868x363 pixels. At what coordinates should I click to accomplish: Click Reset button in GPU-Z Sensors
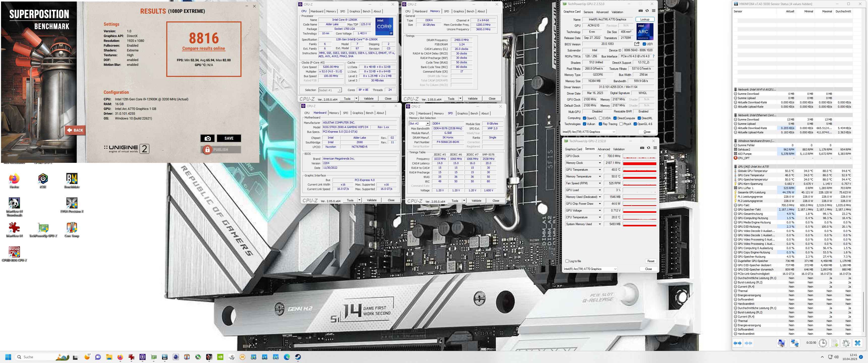click(x=651, y=261)
